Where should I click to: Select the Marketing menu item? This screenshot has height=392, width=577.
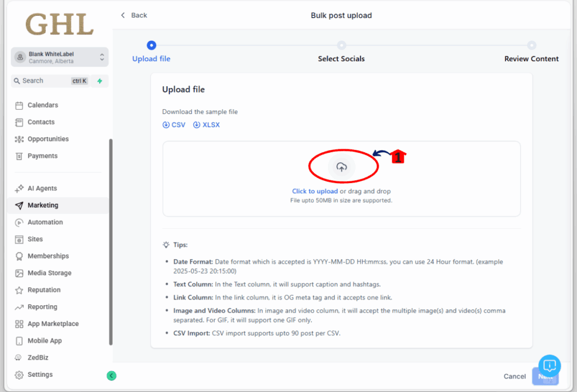43,206
